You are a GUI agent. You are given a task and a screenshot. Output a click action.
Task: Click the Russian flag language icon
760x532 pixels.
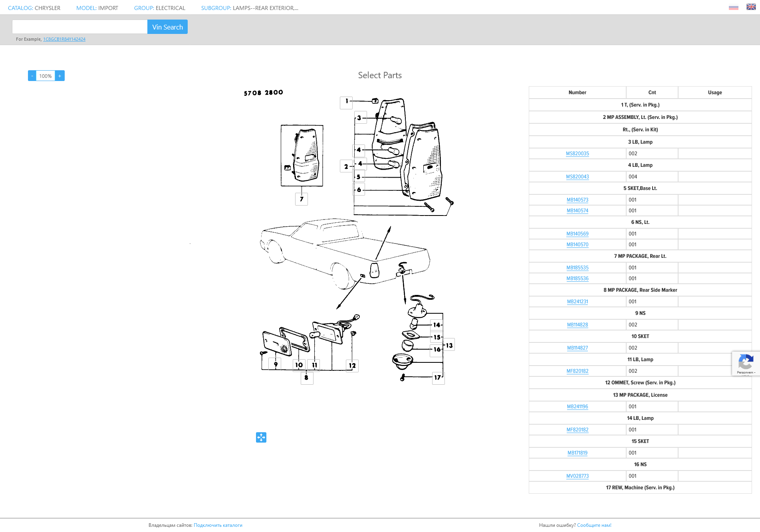(733, 8)
